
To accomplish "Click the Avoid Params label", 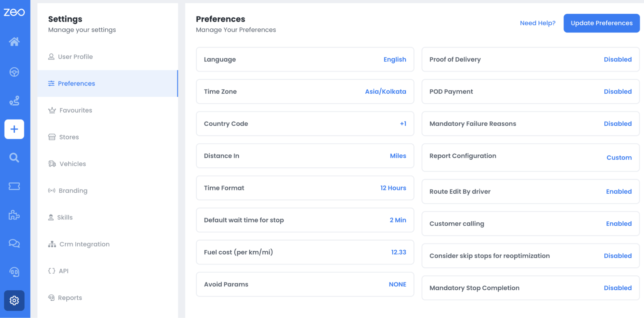I will tap(226, 284).
